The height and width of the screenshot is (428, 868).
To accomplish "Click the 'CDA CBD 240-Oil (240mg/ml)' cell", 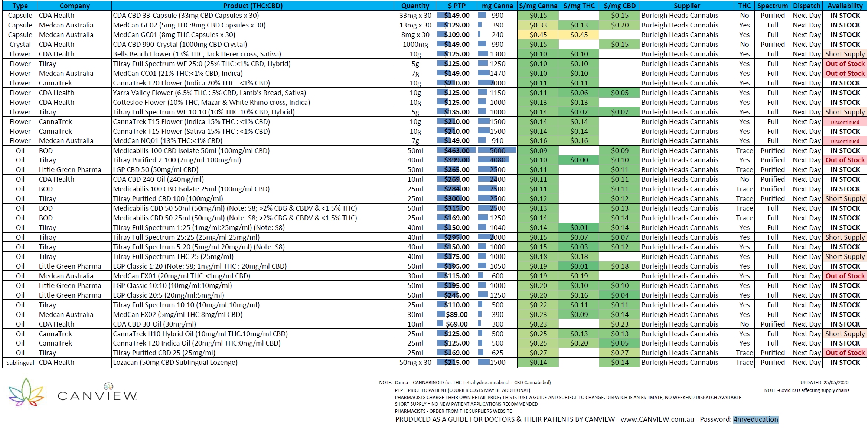I will (x=253, y=179).
